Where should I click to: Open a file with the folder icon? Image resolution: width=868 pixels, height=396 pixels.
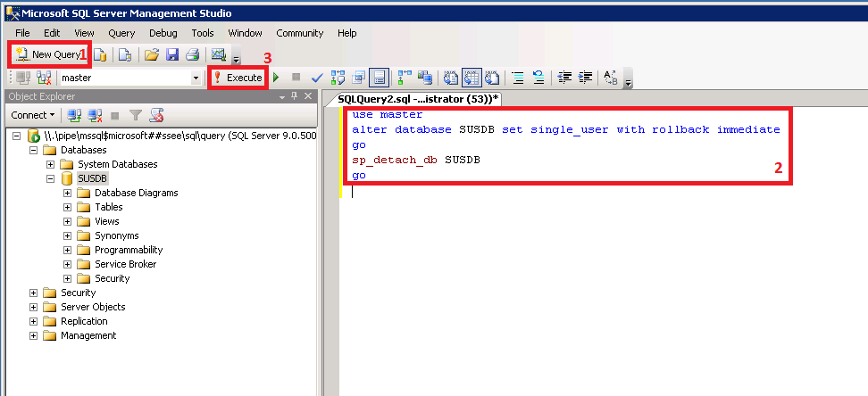click(x=152, y=54)
